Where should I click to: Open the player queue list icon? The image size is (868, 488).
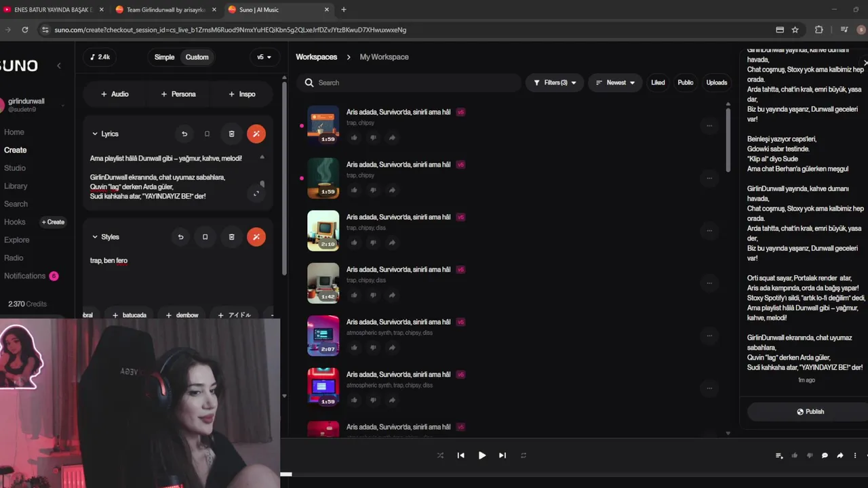coord(779,455)
